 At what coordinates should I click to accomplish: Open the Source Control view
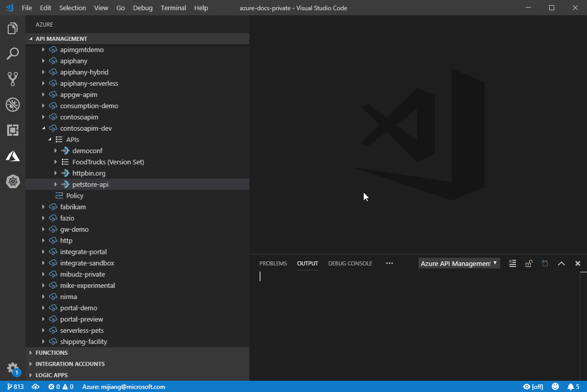click(13, 79)
